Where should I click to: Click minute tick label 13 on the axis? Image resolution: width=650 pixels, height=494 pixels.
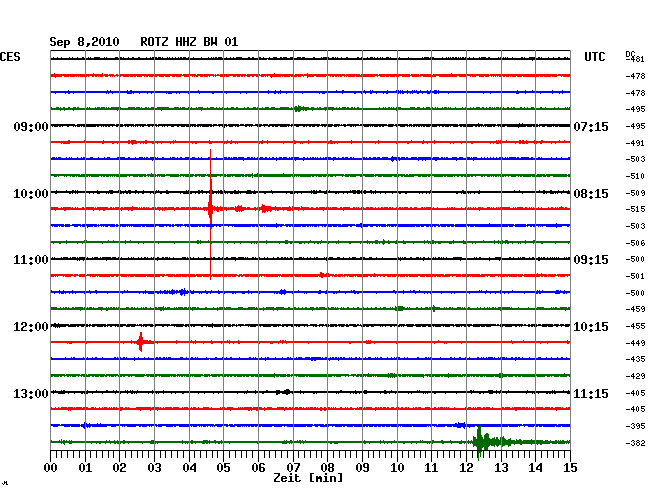point(501,468)
